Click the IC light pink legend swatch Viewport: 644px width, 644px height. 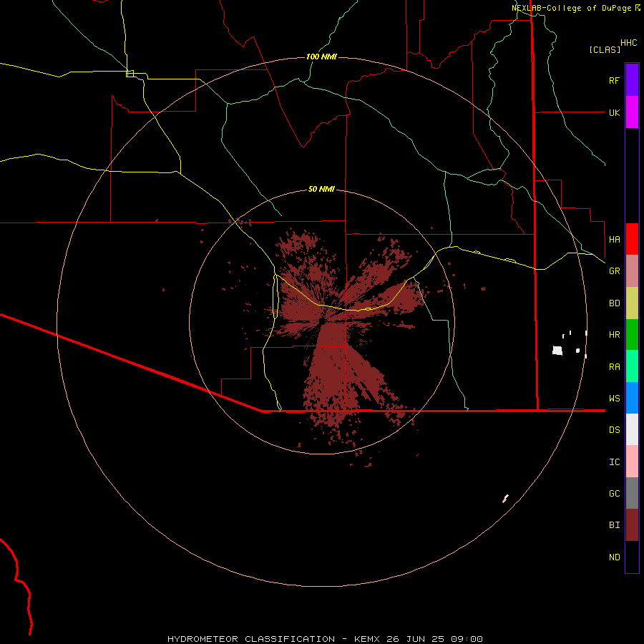pos(632,462)
